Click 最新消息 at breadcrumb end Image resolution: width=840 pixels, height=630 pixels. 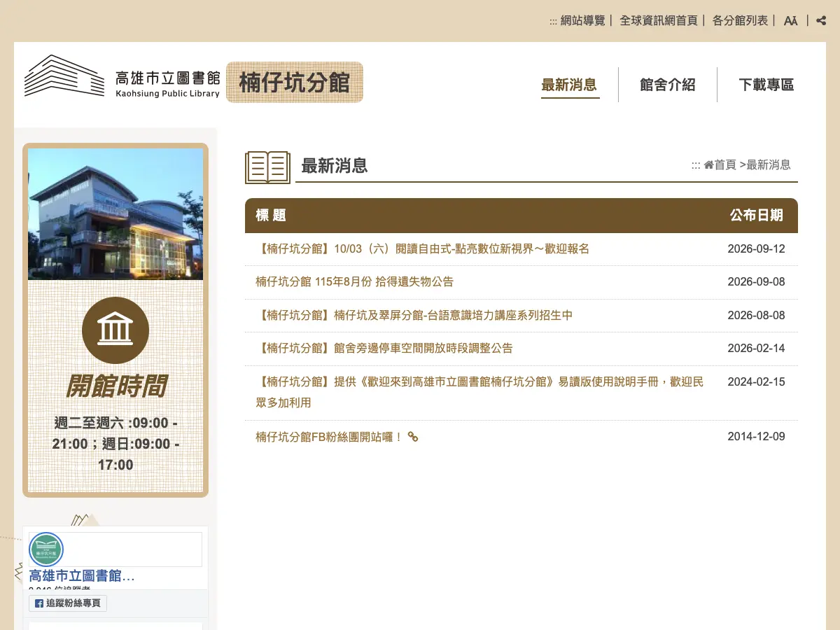coord(769,164)
